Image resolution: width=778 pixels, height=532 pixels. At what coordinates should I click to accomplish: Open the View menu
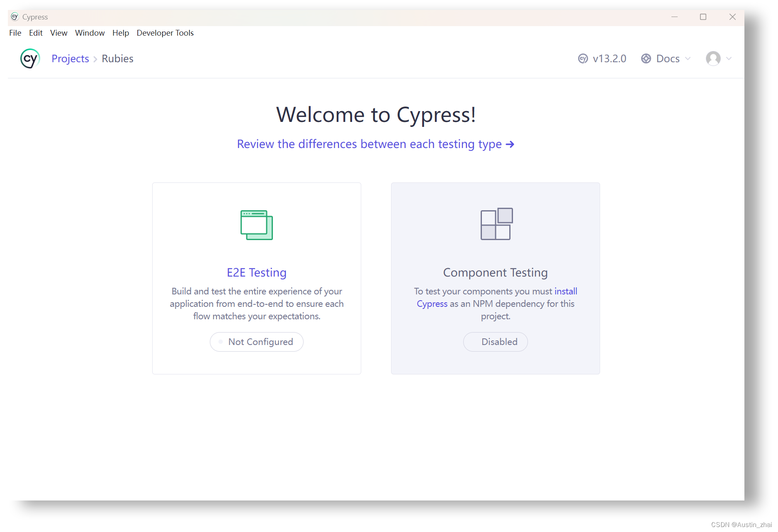point(58,33)
